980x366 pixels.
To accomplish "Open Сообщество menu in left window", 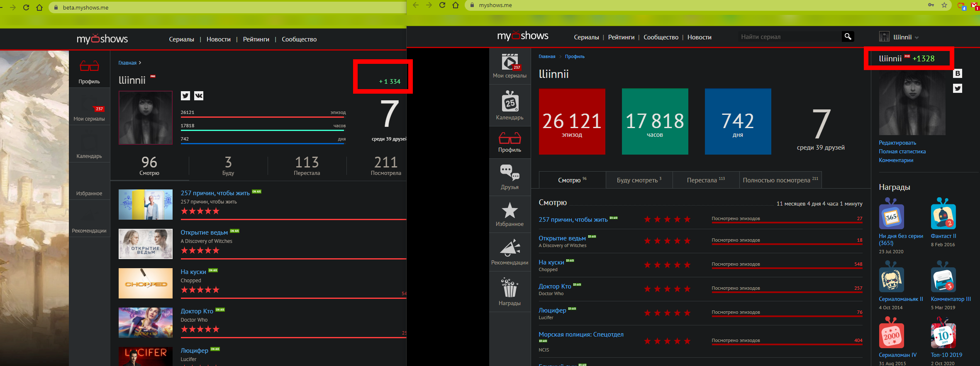I will [x=299, y=39].
